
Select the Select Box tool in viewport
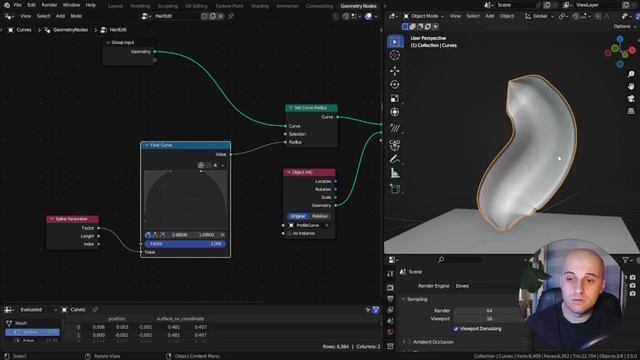pyautogui.click(x=395, y=42)
